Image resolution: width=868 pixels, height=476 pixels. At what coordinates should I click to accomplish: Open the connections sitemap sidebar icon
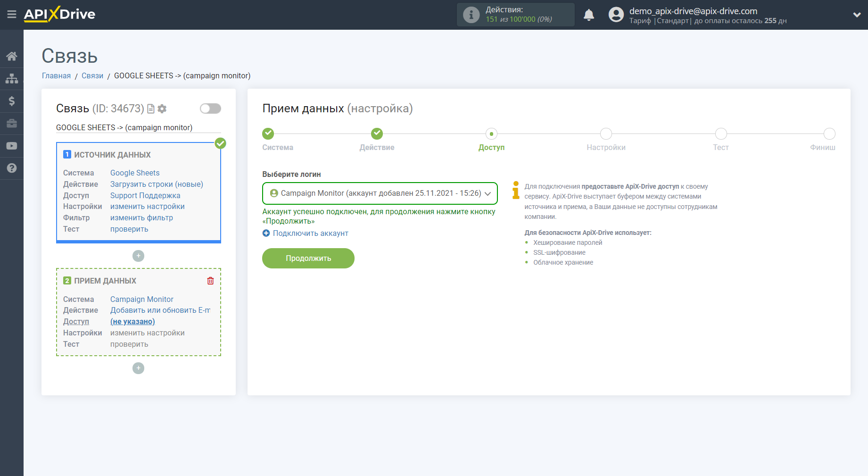click(x=12, y=78)
